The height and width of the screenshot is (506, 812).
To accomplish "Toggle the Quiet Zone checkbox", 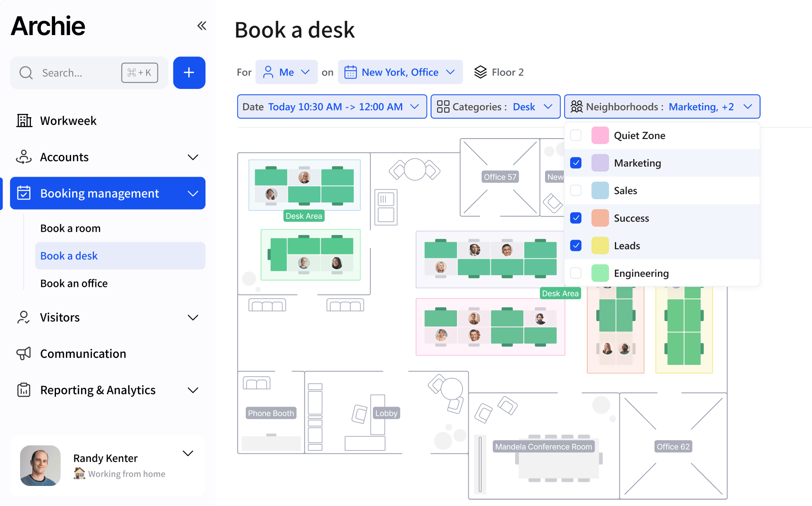I will [x=576, y=135].
